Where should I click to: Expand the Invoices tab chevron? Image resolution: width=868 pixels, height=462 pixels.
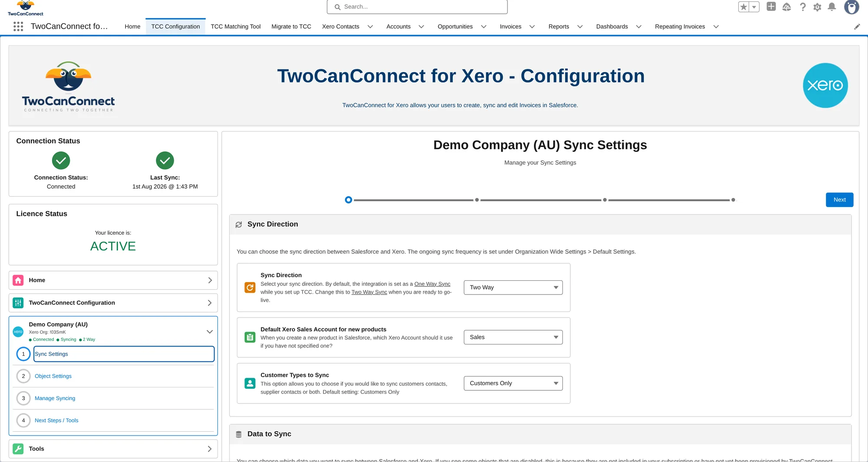click(532, 26)
